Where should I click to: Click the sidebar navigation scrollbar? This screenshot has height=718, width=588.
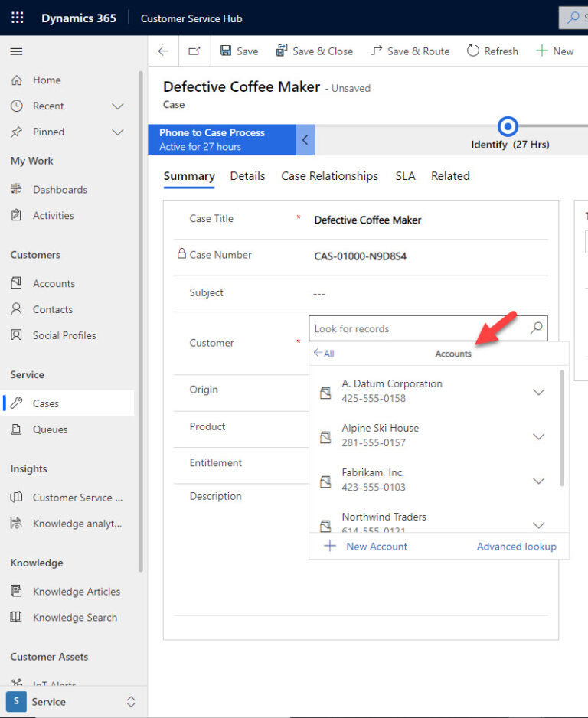click(141, 321)
